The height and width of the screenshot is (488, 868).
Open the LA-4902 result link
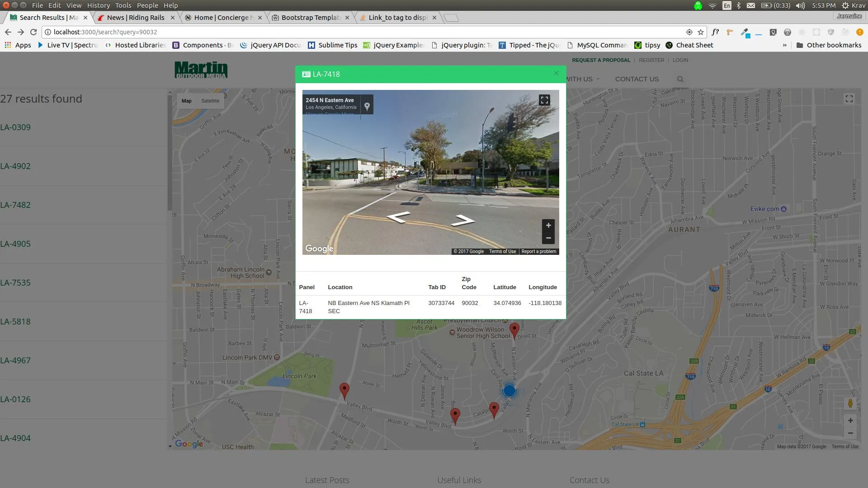(15, 166)
